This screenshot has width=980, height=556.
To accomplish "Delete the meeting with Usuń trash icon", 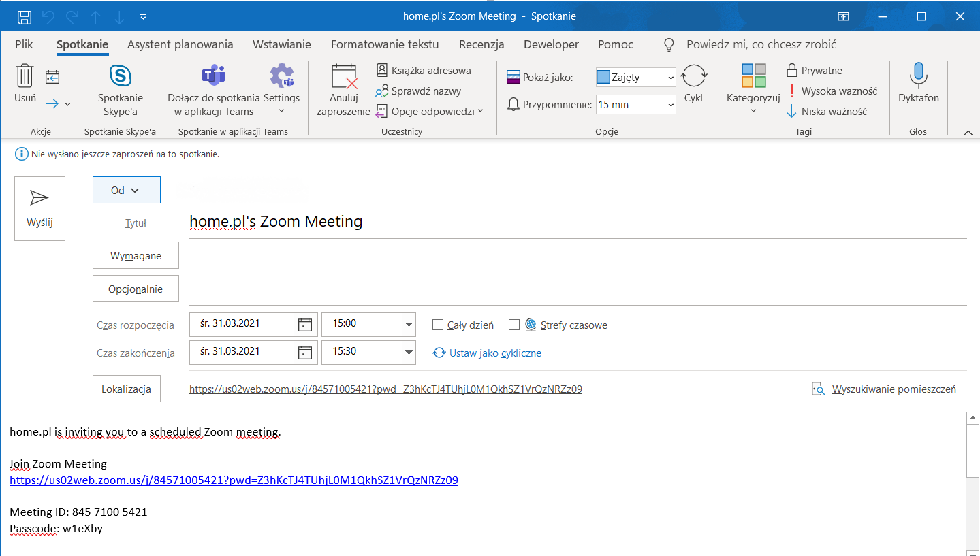I will tap(25, 84).
